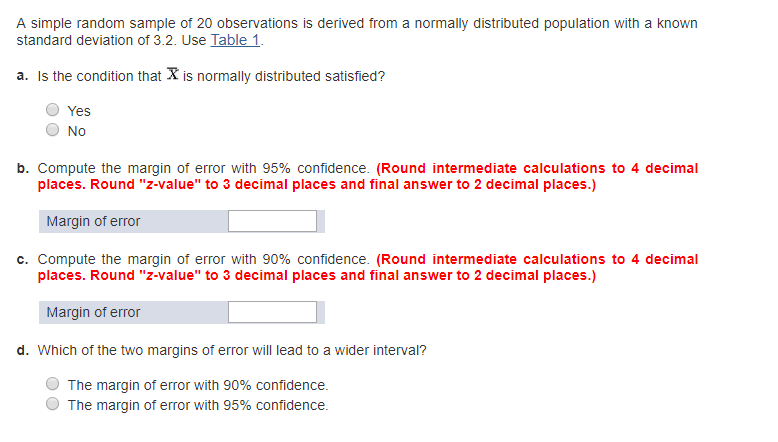
Task: Choose the 95% confidence radio button
Action: [x=52, y=405]
